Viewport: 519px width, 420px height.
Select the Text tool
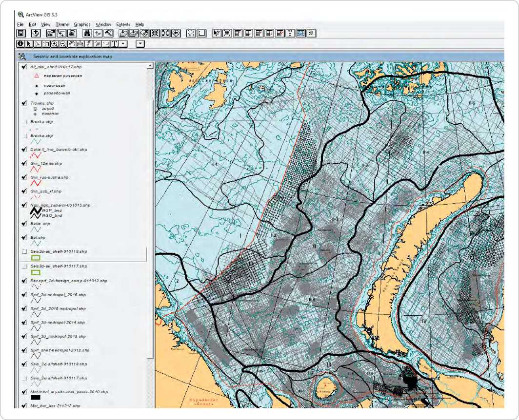point(115,44)
